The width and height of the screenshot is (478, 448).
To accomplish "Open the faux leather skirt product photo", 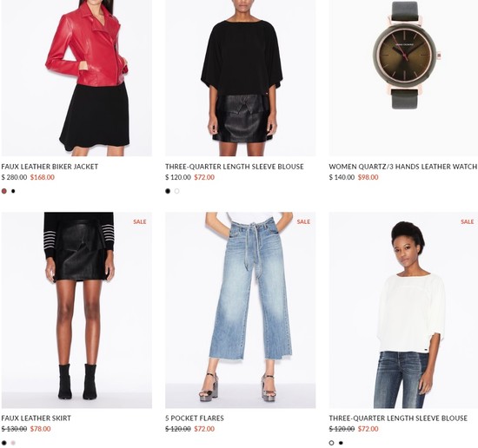I will [x=76, y=310].
